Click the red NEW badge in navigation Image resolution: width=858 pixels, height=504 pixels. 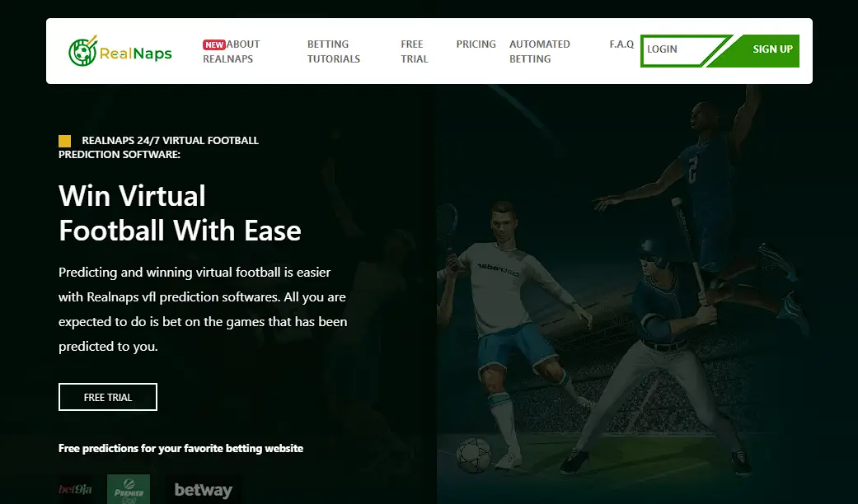click(214, 44)
